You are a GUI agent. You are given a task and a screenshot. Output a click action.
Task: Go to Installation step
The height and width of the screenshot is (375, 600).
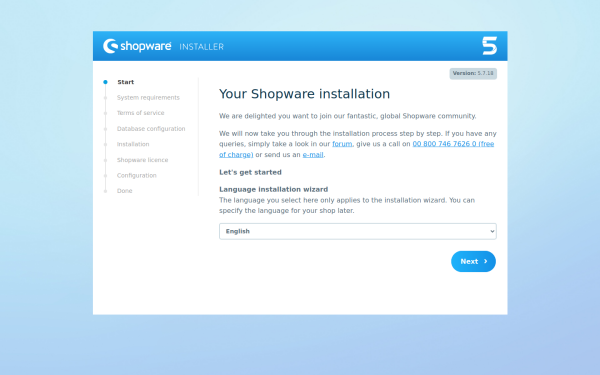[x=133, y=144]
